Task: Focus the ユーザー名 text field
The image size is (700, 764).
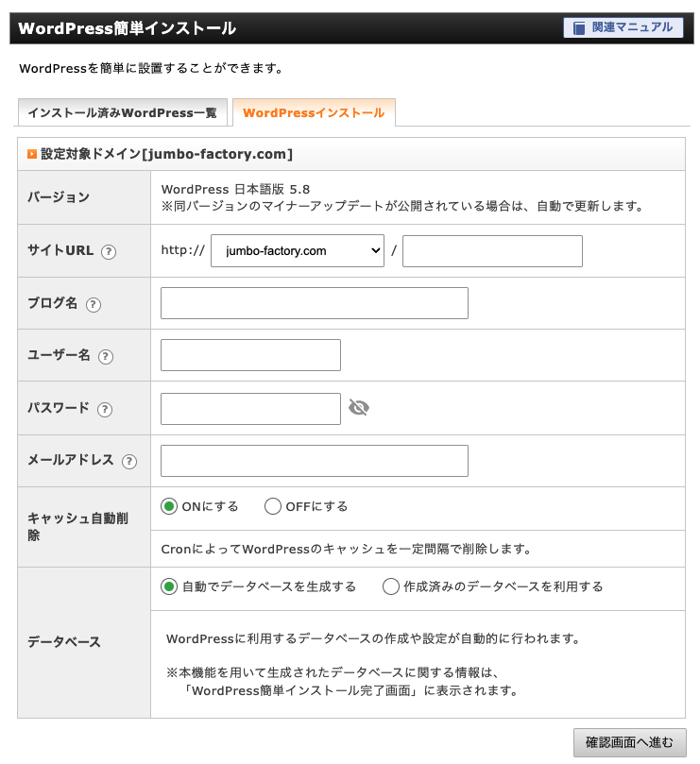Action: click(250, 355)
